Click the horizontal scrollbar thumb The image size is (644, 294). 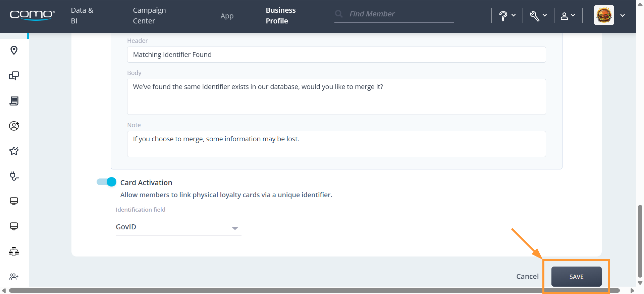[x=314, y=290]
